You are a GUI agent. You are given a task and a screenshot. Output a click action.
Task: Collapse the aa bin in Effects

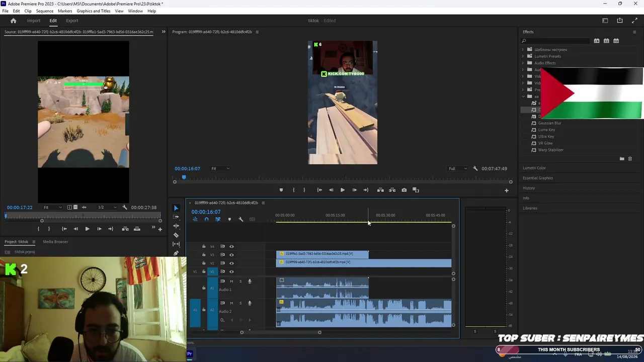[523, 97]
